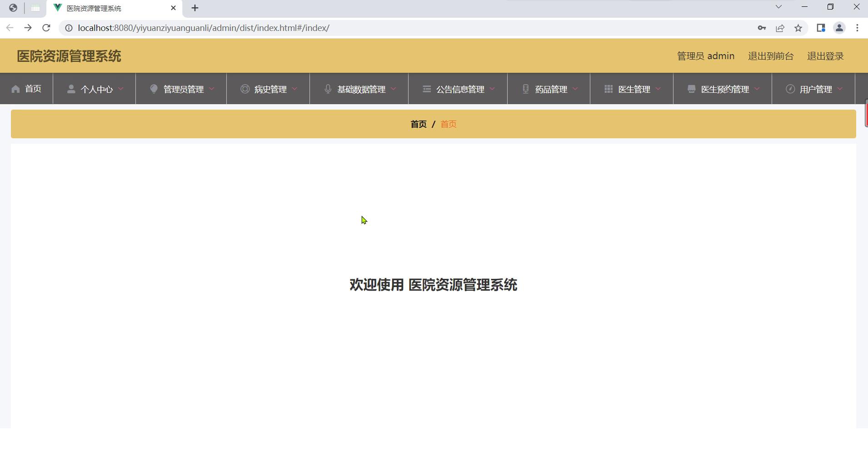The width and height of the screenshot is (868, 464).
Task: Click the 退出登录 link
Action: (825, 56)
